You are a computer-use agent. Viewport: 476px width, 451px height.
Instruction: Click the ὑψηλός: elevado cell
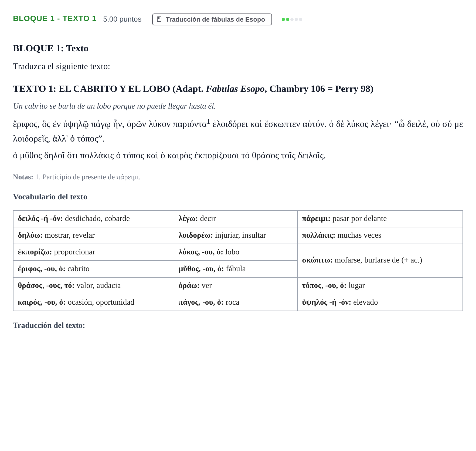click(x=380, y=302)
